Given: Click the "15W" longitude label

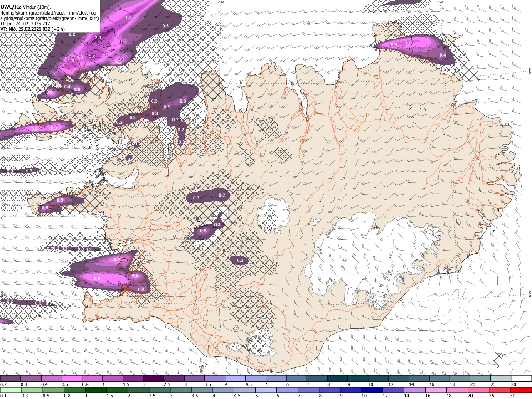Looking at the screenshot, I should tap(440, 2).
